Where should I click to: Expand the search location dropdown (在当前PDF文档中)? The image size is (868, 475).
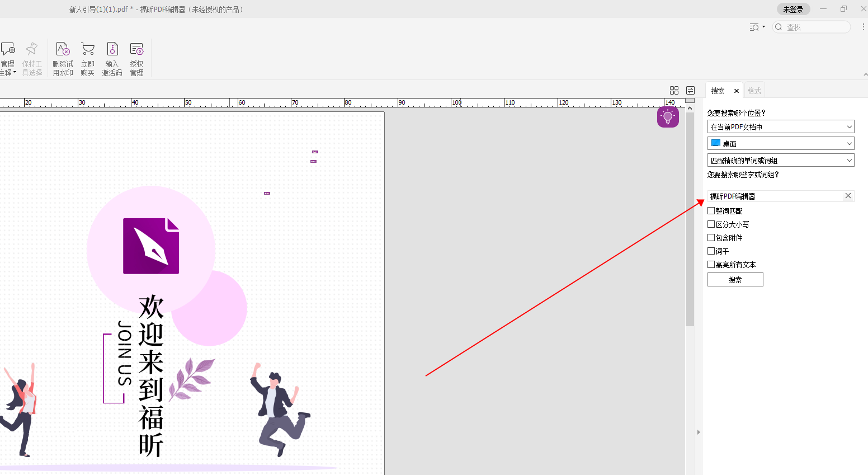(x=780, y=127)
